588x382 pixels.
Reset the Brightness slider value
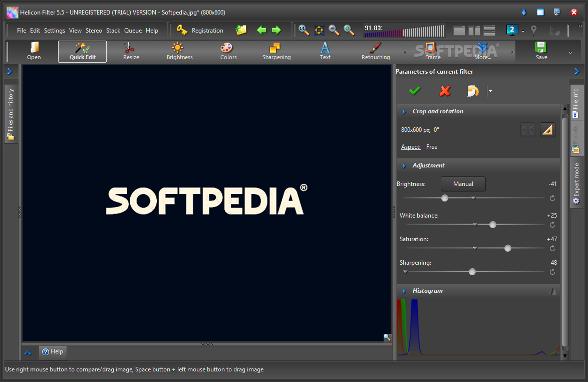[552, 199]
